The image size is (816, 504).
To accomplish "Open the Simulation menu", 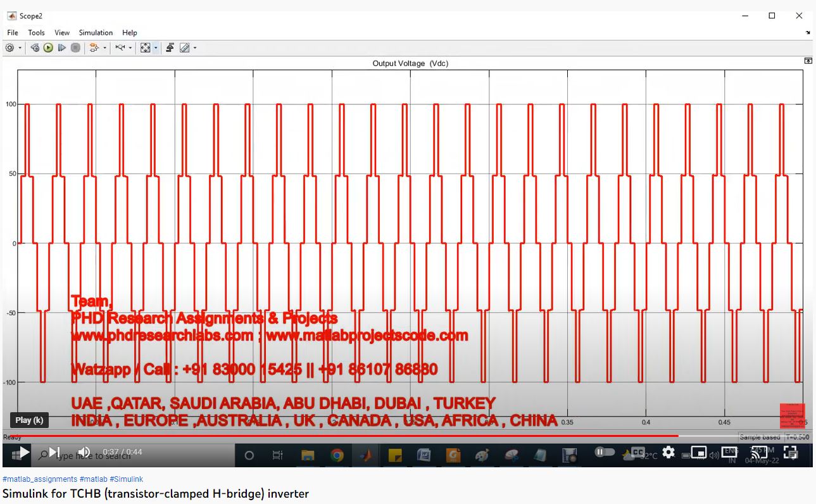I will tap(96, 32).
